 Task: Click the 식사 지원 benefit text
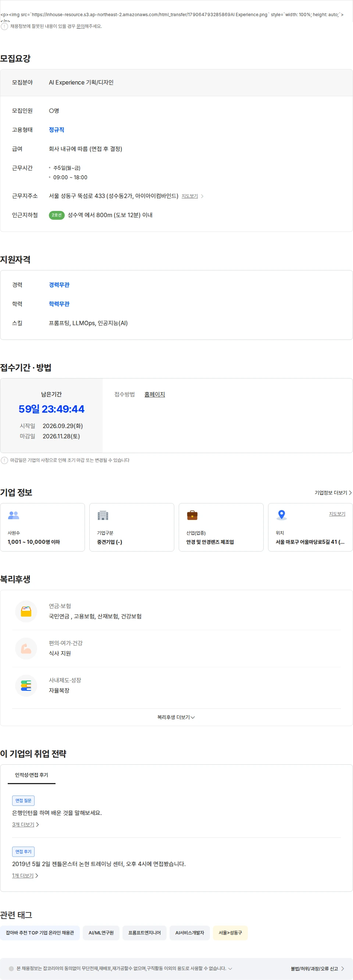(x=60, y=653)
